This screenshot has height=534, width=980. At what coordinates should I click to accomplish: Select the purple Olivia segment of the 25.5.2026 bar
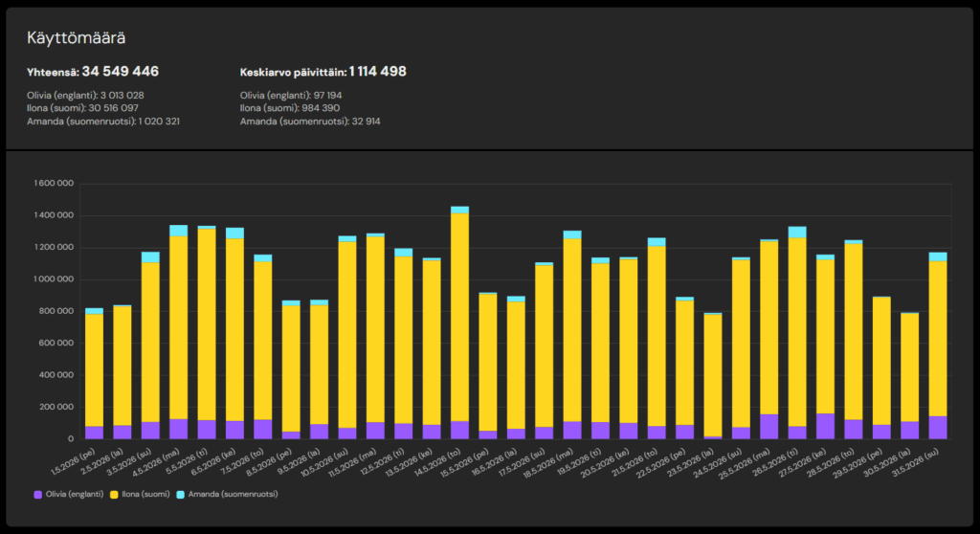click(x=768, y=427)
